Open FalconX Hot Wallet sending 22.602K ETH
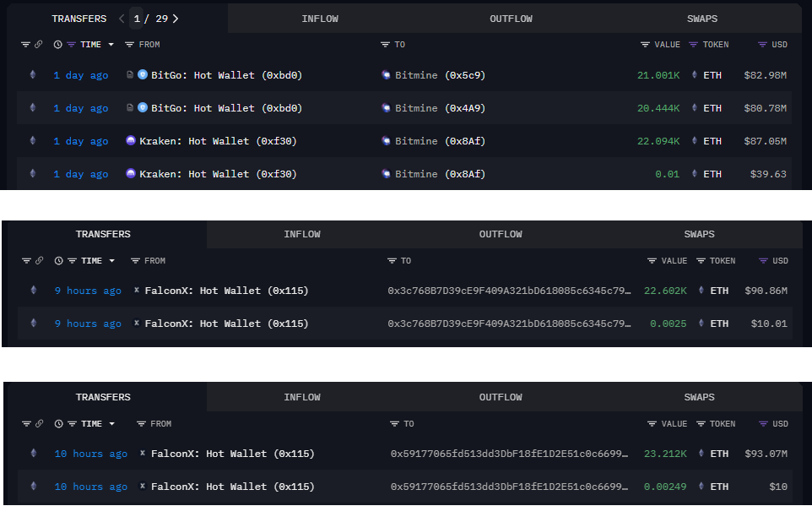Viewport: 812px width, 506px height. 226,291
